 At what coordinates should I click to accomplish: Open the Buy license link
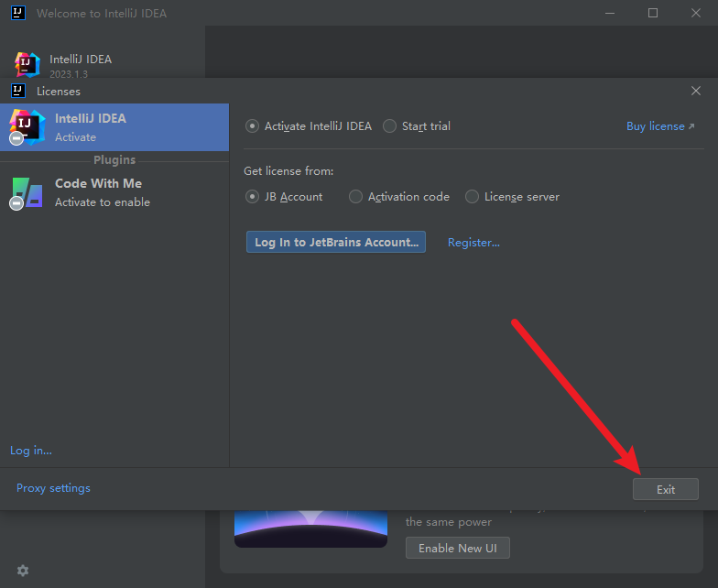click(x=660, y=126)
